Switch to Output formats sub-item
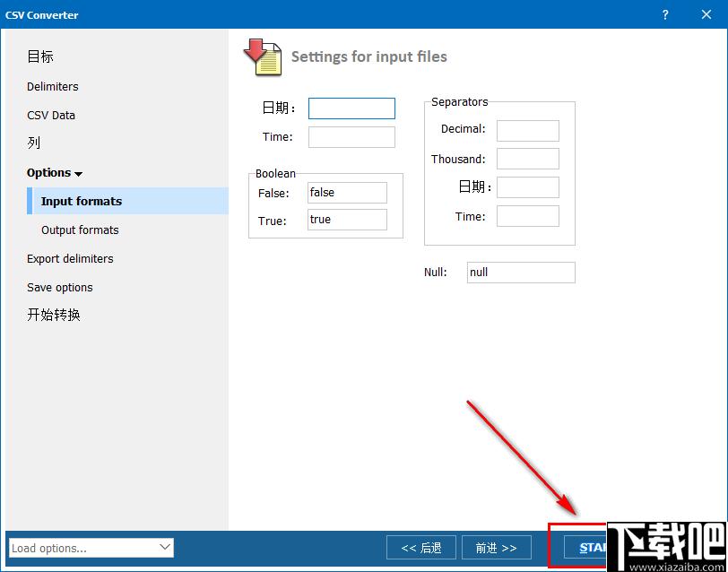 (80, 230)
